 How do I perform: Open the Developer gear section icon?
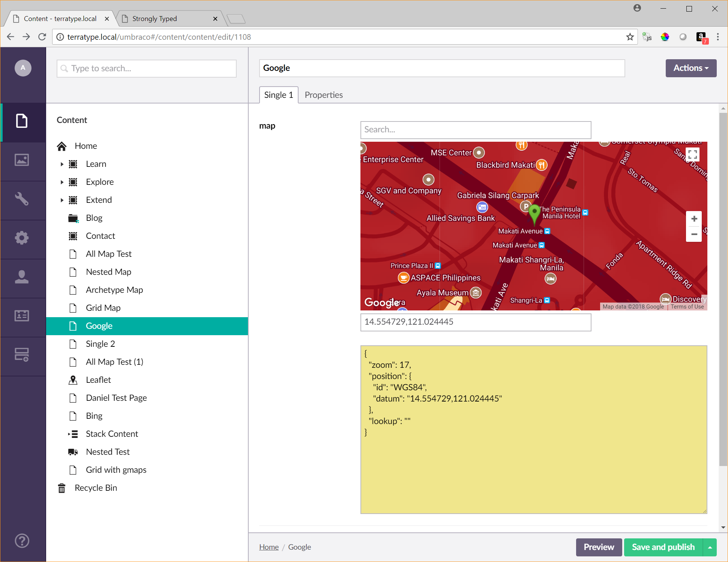(x=22, y=238)
